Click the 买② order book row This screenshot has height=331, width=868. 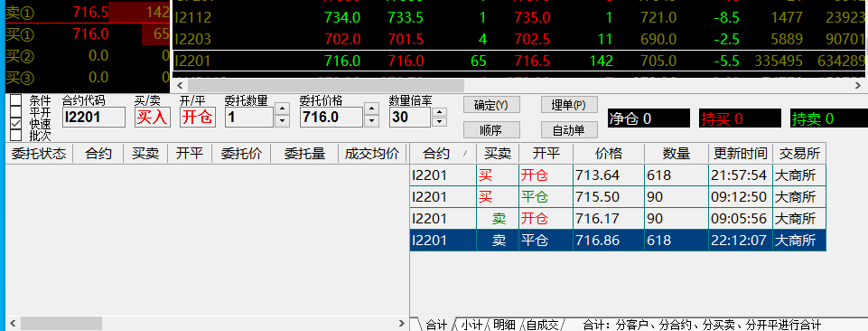coord(87,56)
